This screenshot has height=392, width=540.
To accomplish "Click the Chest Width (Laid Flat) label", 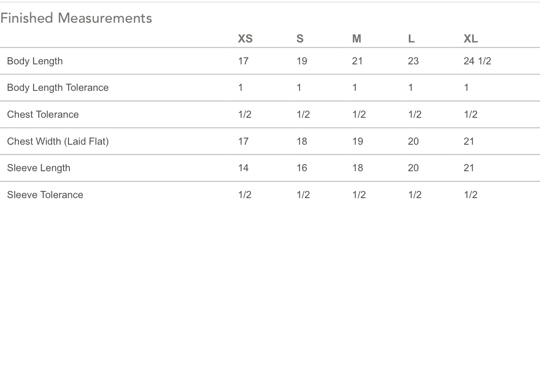I will (x=58, y=141).
